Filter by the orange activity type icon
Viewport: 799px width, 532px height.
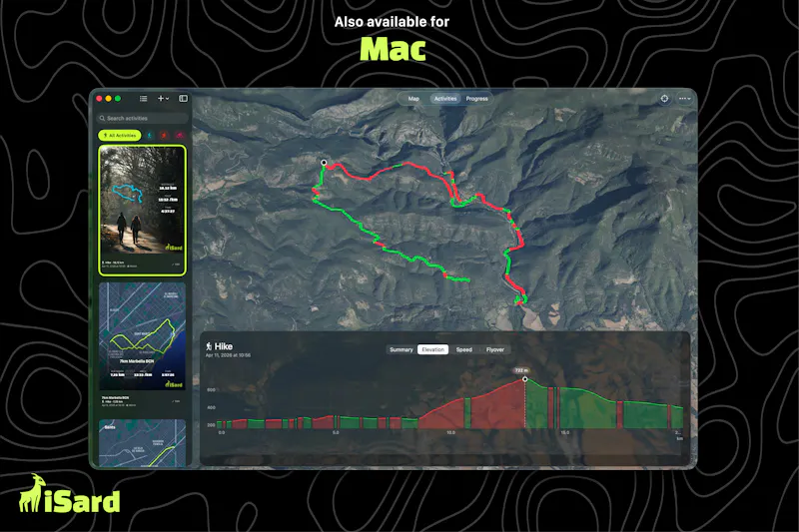pyautogui.click(x=164, y=136)
